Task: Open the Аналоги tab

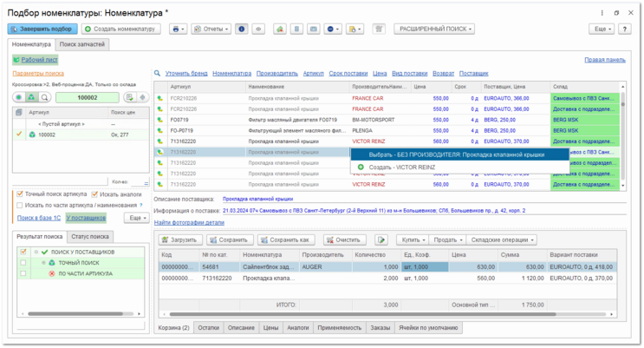Action: pyautogui.click(x=298, y=328)
